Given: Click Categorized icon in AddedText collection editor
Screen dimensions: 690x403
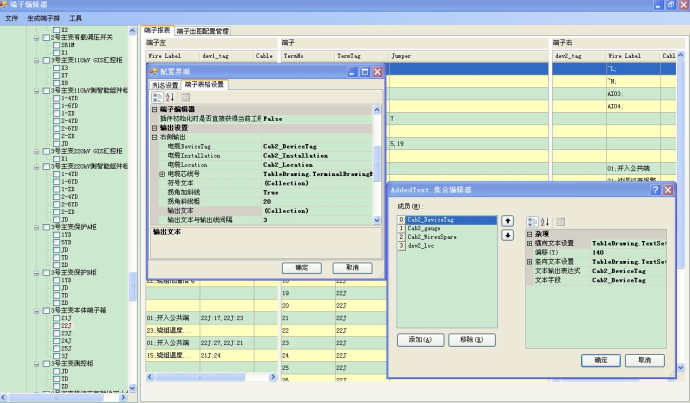Looking at the screenshot, I should click(x=532, y=221).
